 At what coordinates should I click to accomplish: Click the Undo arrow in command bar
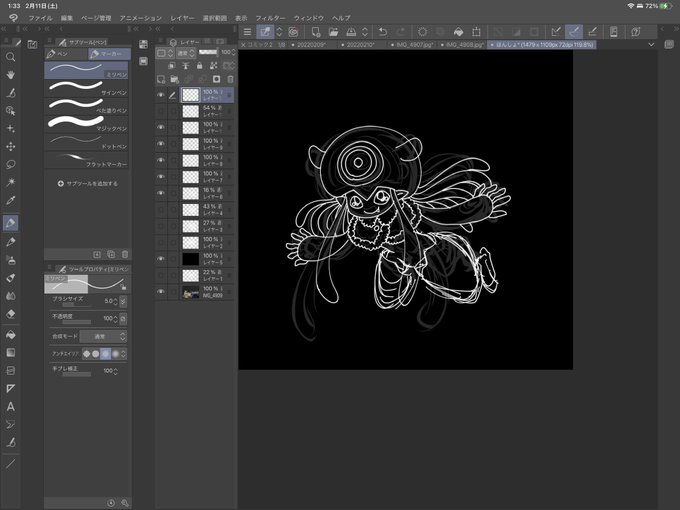click(x=383, y=32)
